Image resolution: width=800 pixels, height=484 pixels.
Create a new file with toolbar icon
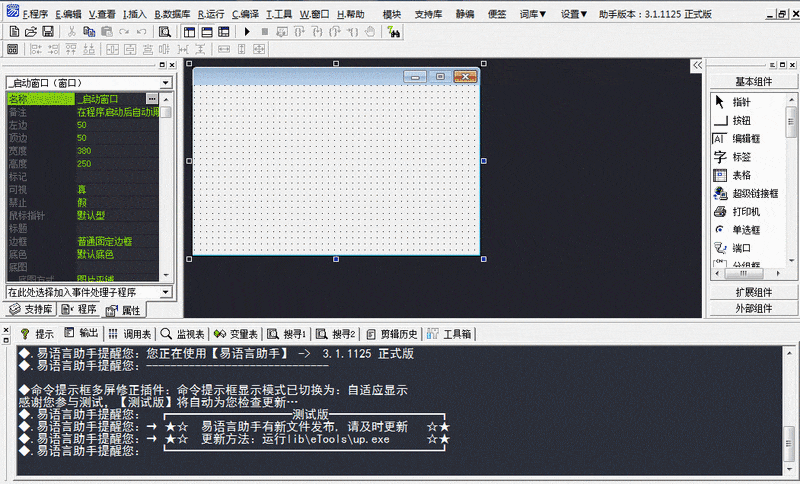point(14,32)
